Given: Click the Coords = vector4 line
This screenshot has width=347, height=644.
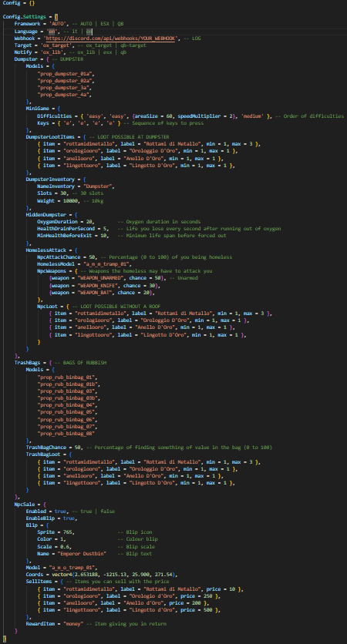Looking at the screenshot, I should [102, 574].
